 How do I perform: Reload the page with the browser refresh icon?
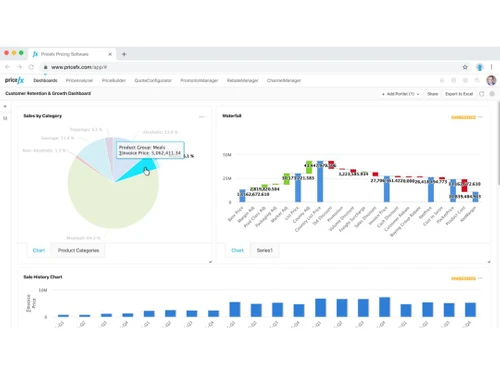click(x=31, y=67)
